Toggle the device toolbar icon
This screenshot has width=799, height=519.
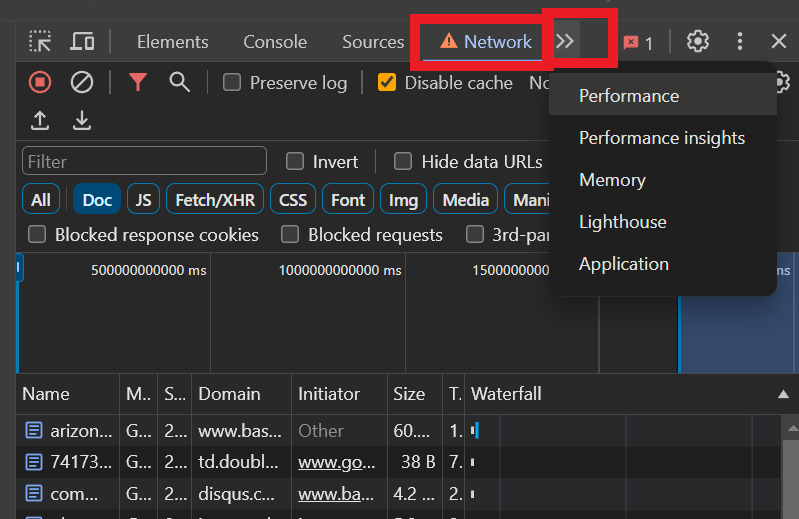click(x=82, y=41)
